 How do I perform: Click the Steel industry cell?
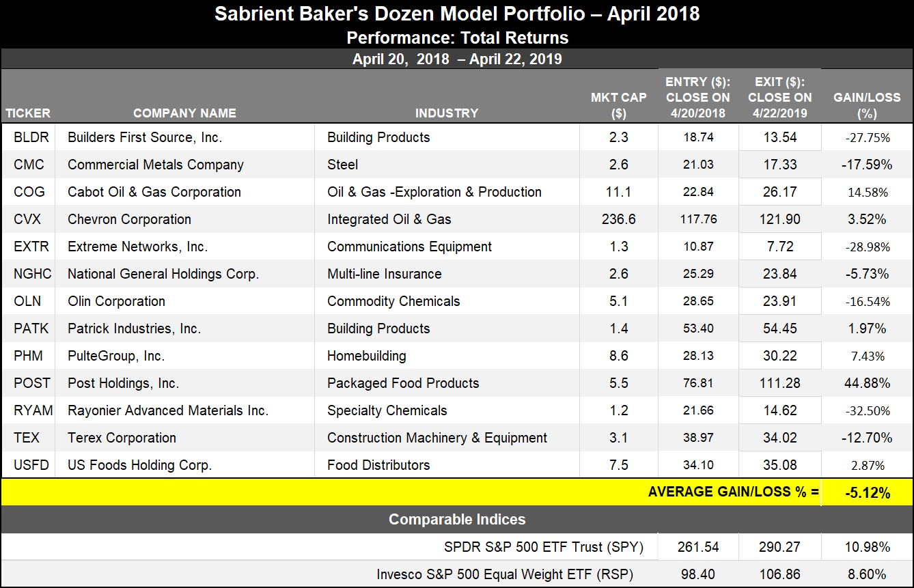point(343,165)
